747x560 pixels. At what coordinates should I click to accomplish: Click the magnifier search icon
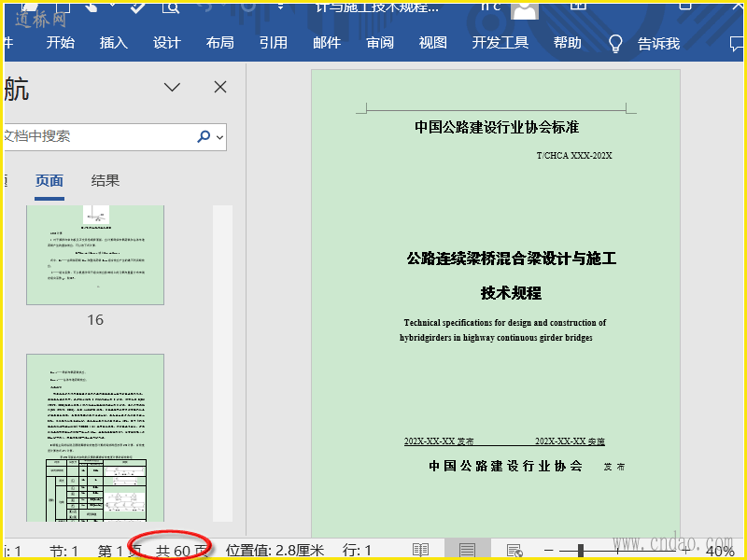pos(204,136)
